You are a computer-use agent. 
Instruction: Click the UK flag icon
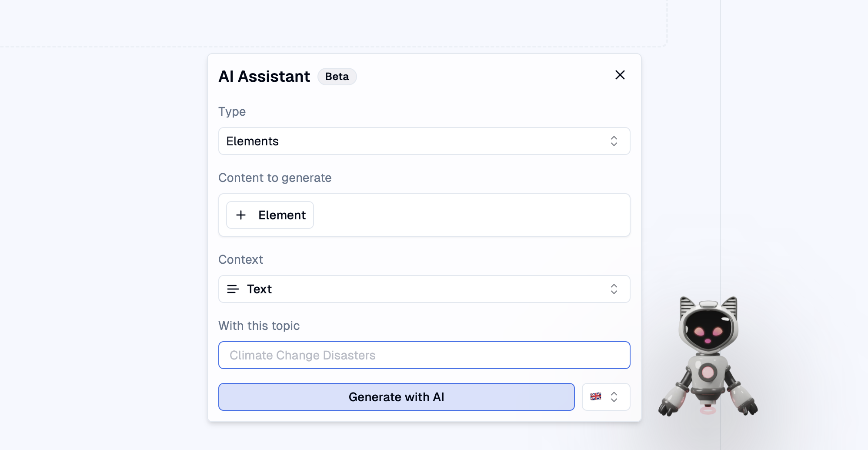pyautogui.click(x=596, y=396)
